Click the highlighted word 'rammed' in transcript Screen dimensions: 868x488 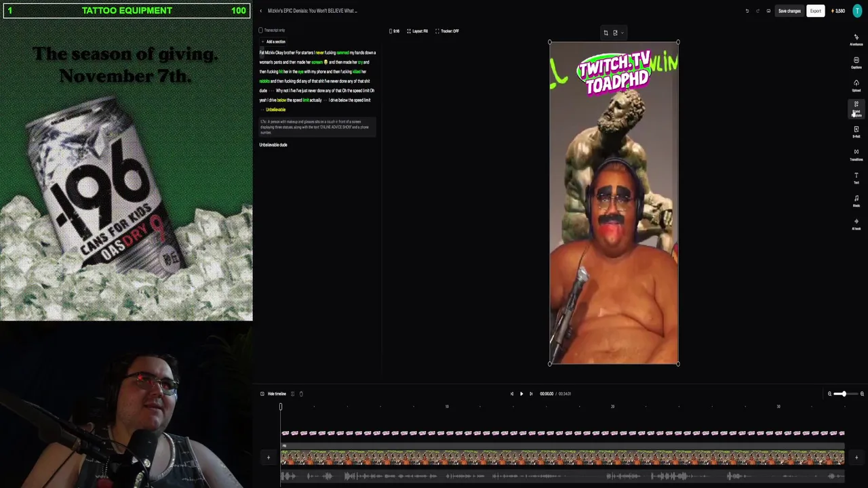(342, 53)
